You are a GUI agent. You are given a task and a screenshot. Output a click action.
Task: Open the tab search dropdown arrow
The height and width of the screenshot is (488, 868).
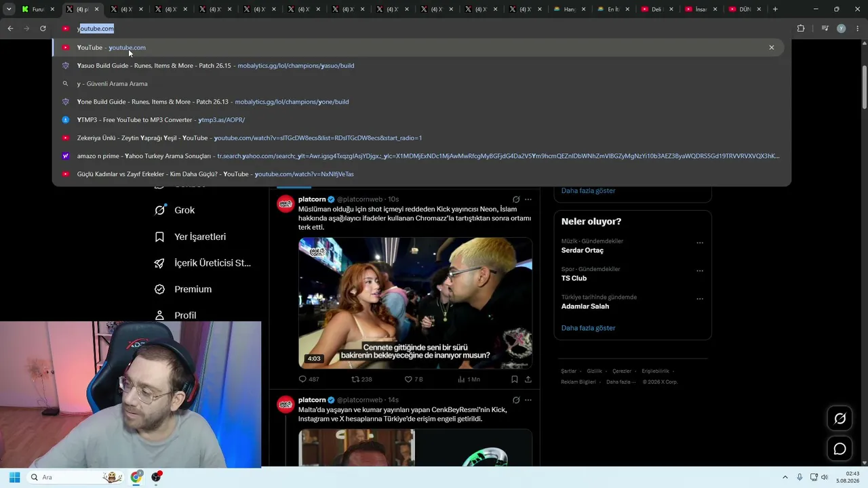pyautogui.click(x=9, y=9)
